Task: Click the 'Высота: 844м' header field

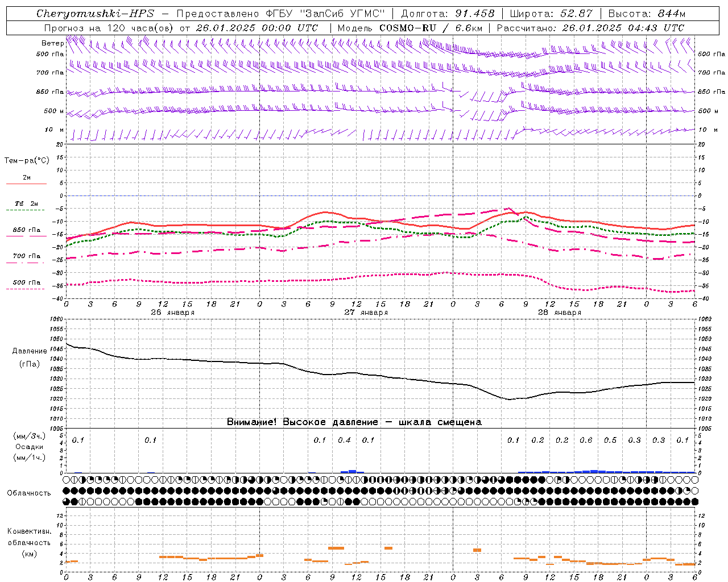Action: (x=647, y=14)
